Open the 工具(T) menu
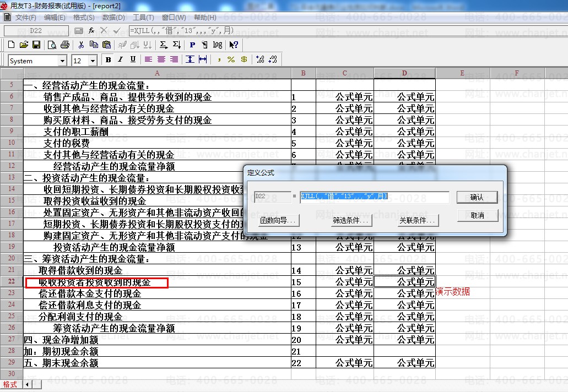568x392 pixels. click(x=143, y=18)
